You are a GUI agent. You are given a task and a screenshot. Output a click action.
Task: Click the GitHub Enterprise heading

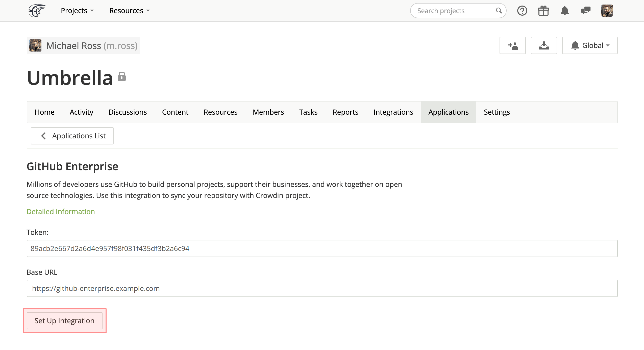pos(72,167)
